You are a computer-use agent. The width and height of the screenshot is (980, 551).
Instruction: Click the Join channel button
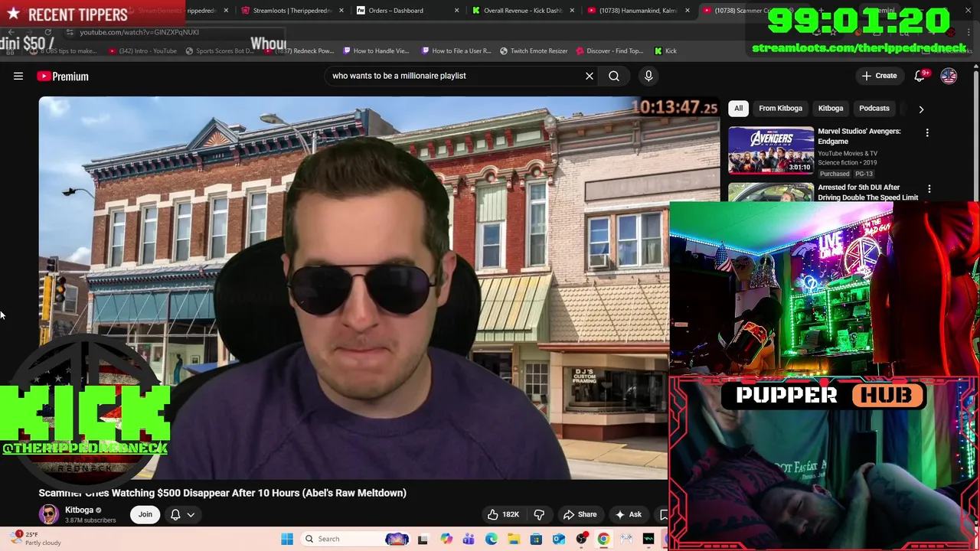coord(145,514)
